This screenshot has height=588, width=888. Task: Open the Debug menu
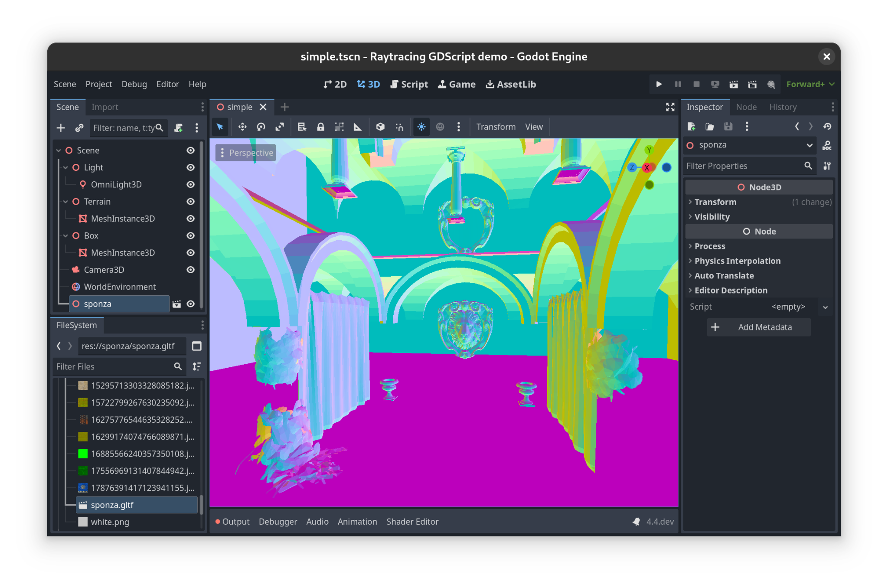click(134, 84)
